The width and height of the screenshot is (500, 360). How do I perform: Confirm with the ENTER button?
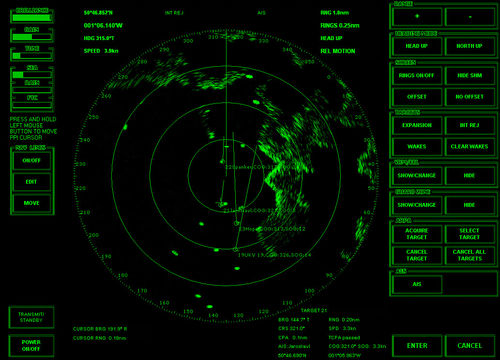point(417,346)
